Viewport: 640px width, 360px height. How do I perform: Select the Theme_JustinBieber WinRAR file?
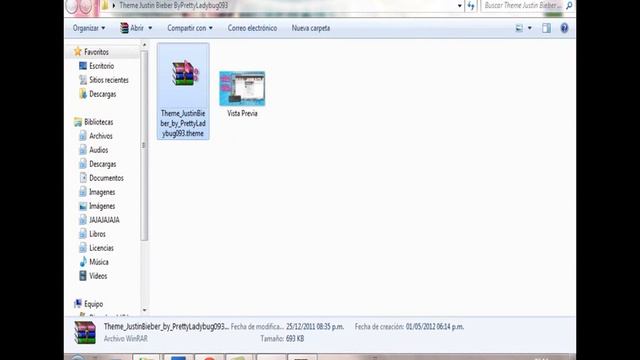(x=183, y=91)
